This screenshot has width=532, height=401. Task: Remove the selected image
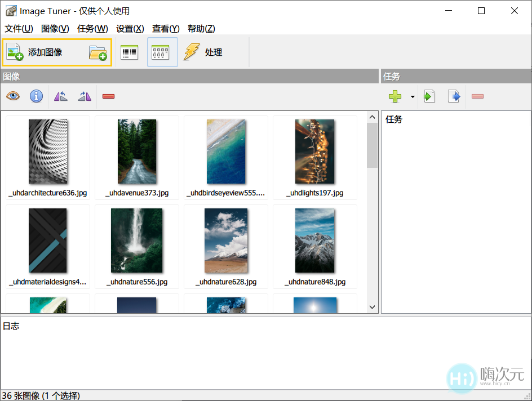click(x=108, y=96)
